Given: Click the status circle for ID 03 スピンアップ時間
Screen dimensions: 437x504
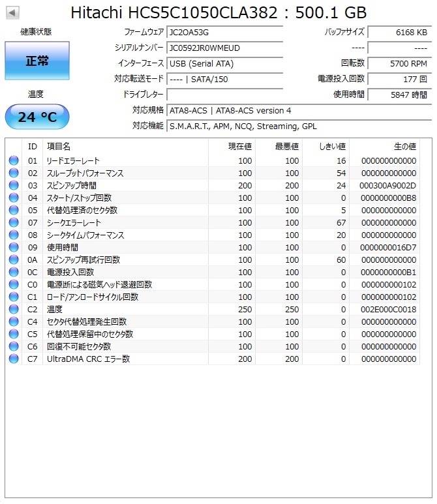Looking at the screenshot, I should [x=14, y=185].
